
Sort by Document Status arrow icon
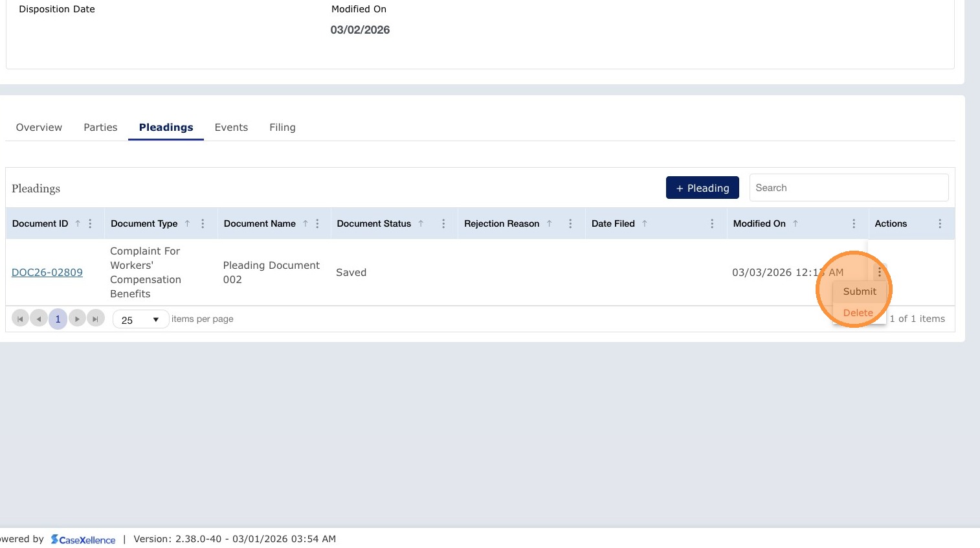(x=421, y=223)
